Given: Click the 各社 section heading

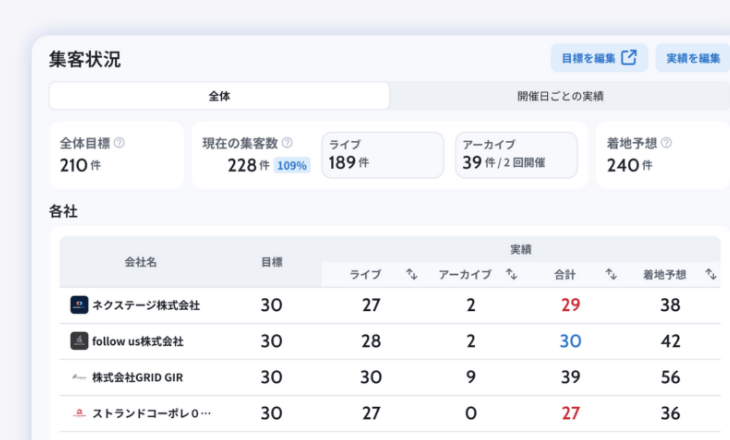Looking at the screenshot, I should click(63, 211).
